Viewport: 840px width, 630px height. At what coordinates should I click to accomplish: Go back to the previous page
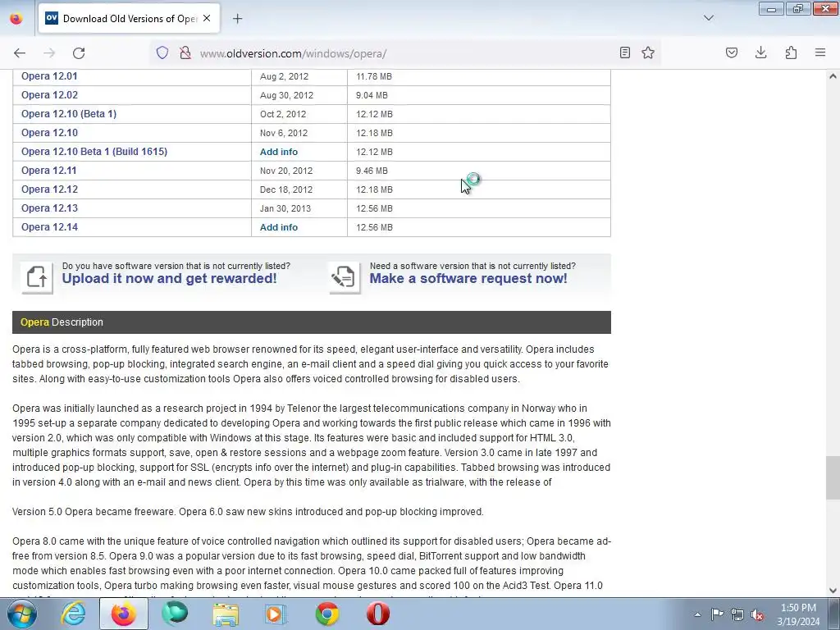pos(20,53)
